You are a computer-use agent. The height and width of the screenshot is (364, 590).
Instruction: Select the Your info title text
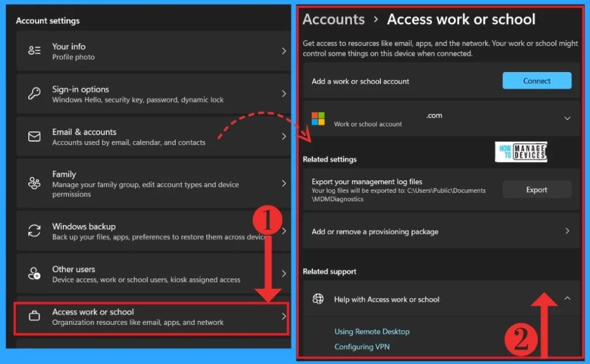tap(69, 47)
